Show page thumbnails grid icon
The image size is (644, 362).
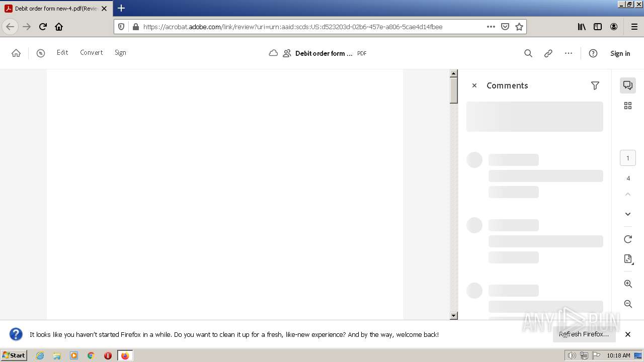point(628,106)
